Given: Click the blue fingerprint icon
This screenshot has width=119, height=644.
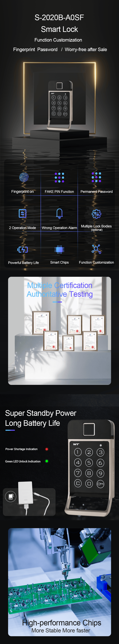Looking at the screenshot, I should pyautogui.click(x=24, y=177).
